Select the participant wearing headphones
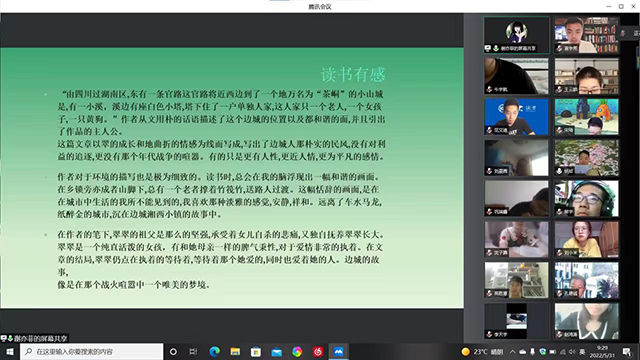Image resolution: width=640 pixels, height=360 pixels. (x=587, y=198)
